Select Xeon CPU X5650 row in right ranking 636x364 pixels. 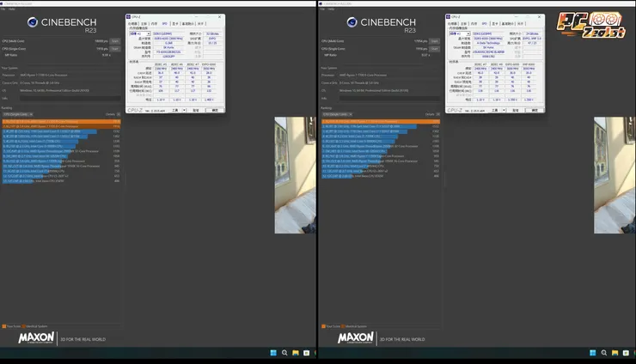(381, 176)
